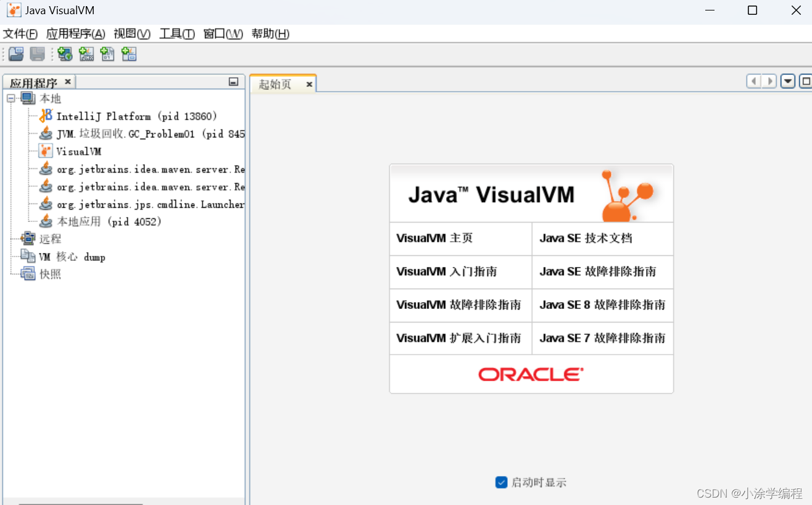Click the previous tab navigation arrow
812x505 pixels.
click(x=753, y=81)
